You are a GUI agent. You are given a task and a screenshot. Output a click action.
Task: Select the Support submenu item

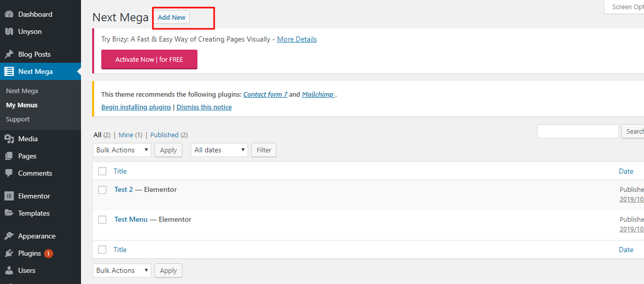coord(18,119)
